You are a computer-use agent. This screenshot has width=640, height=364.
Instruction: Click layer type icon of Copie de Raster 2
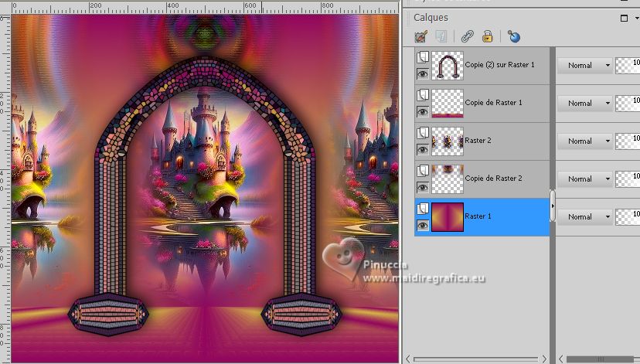(423, 171)
